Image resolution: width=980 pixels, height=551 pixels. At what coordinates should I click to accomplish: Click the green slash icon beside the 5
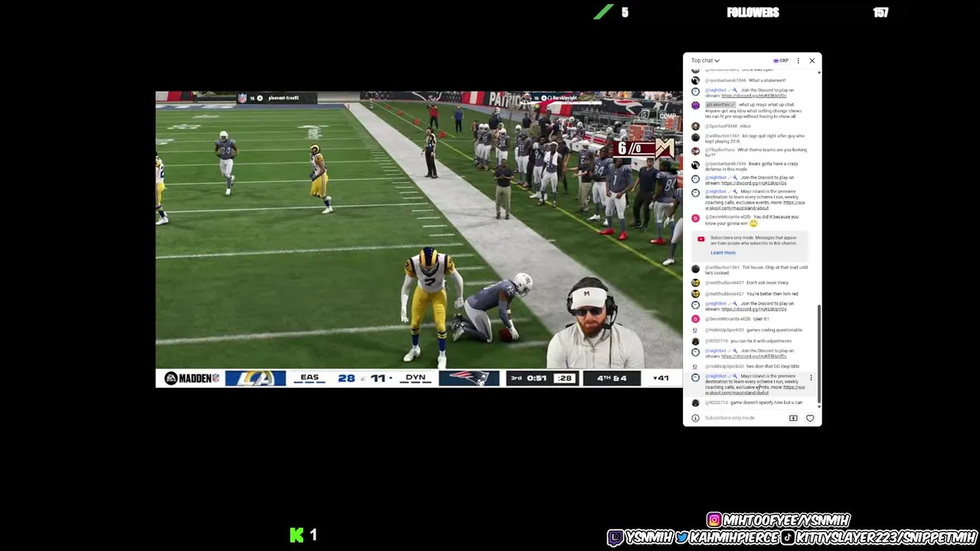pos(603,12)
